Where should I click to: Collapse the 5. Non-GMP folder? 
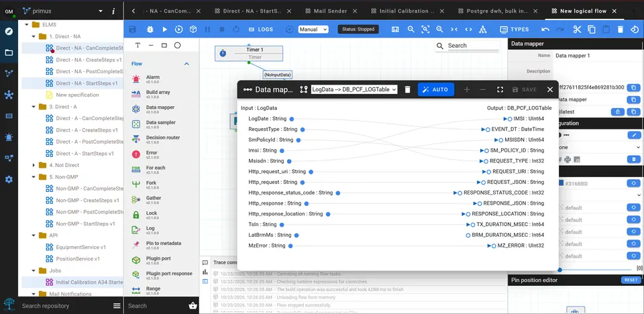(34, 176)
